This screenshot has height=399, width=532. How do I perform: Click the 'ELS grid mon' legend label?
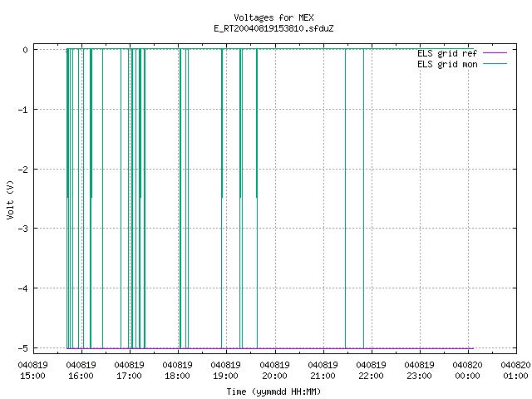[x=447, y=64]
